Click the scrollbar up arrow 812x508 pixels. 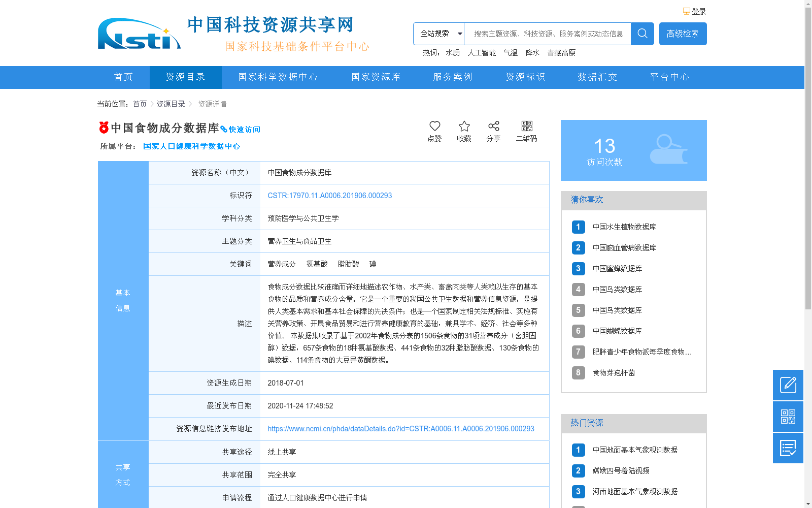click(808, 4)
